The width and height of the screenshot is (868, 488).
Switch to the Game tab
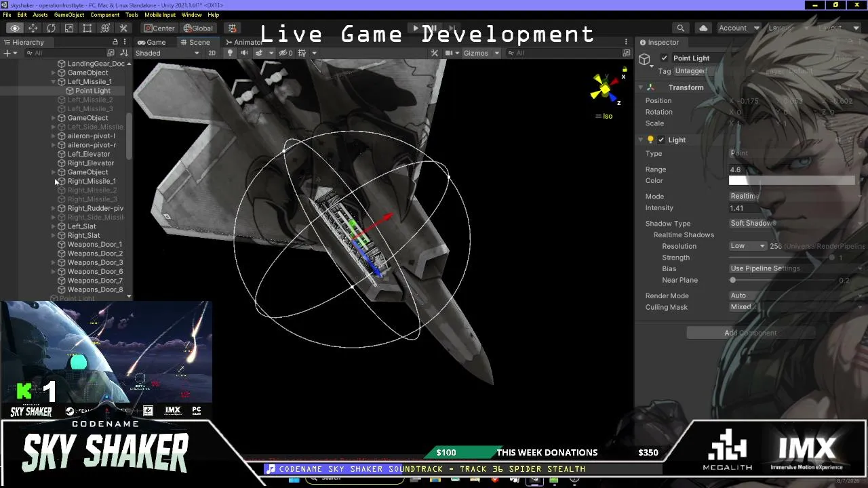pyautogui.click(x=151, y=42)
